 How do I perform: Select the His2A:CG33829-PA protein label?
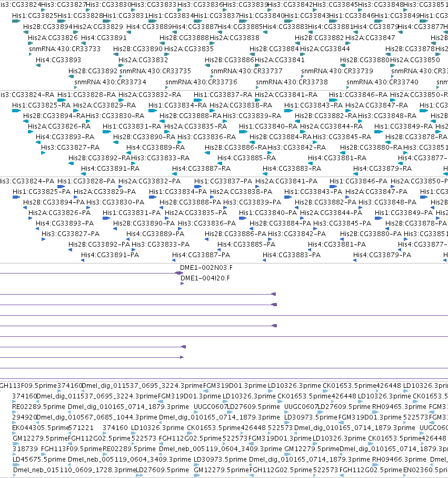[x=105, y=191]
